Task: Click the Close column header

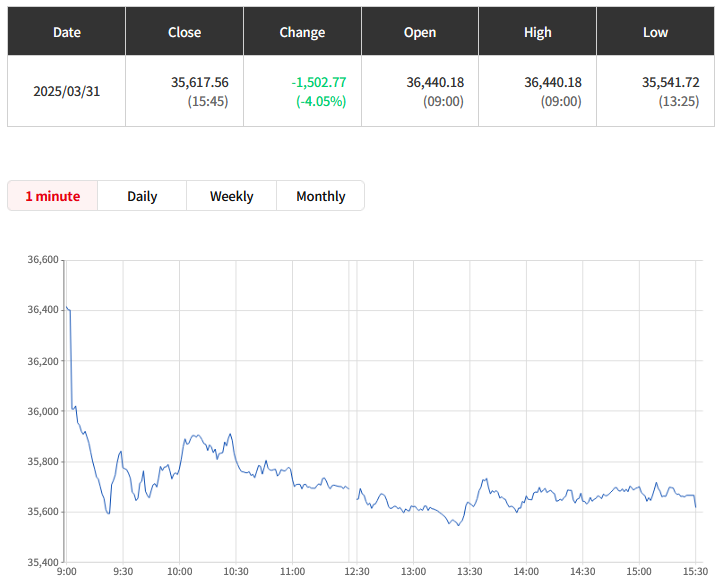Action: 184,32
